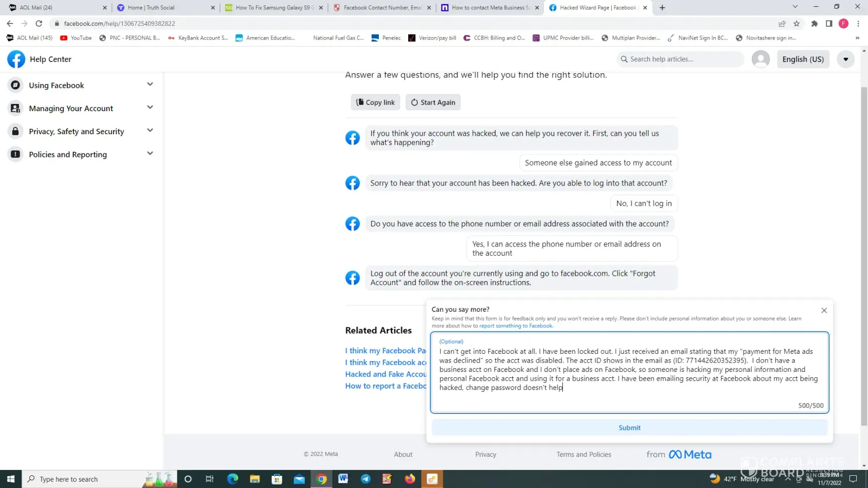
Task: Show hidden system tray icons
Action: pyautogui.click(x=787, y=479)
